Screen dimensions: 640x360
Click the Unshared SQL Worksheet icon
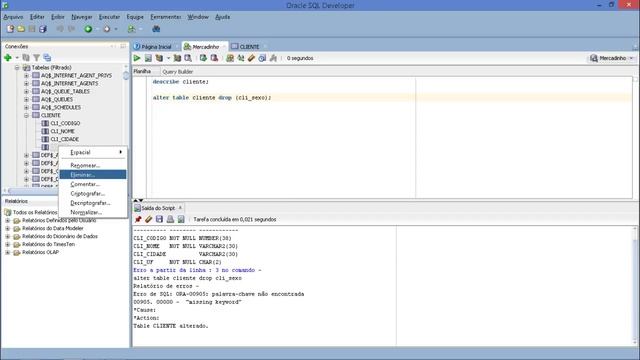click(x=230, y=58)
